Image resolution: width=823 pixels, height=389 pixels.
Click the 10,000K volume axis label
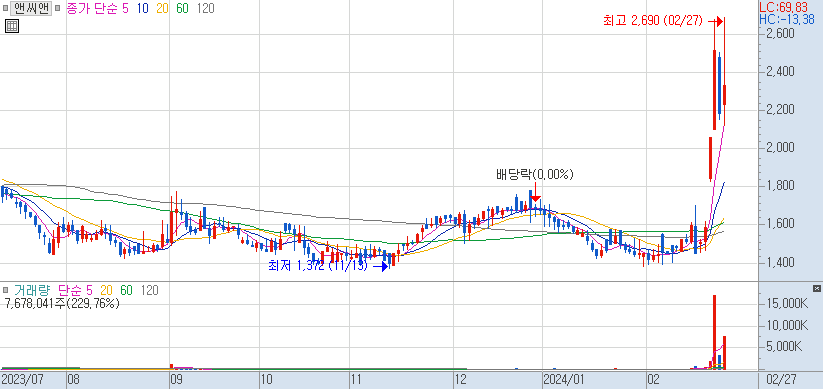[786, 325]
